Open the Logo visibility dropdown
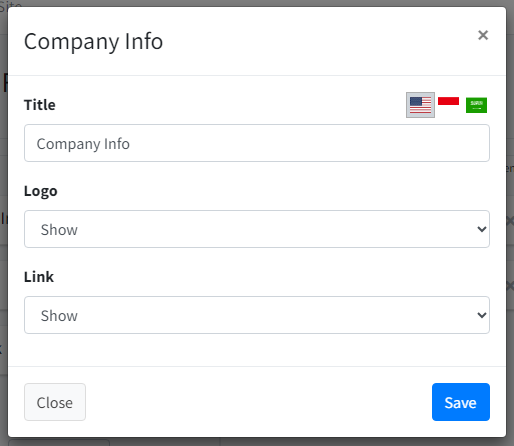The image size is (514, 446). tap(257, 229)
